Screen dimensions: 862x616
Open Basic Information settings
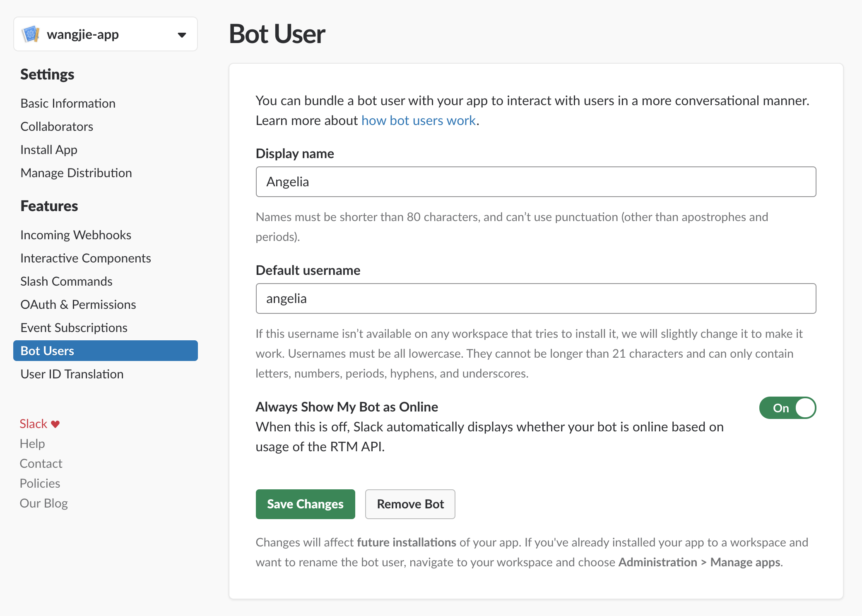click(x=68, y=103)
